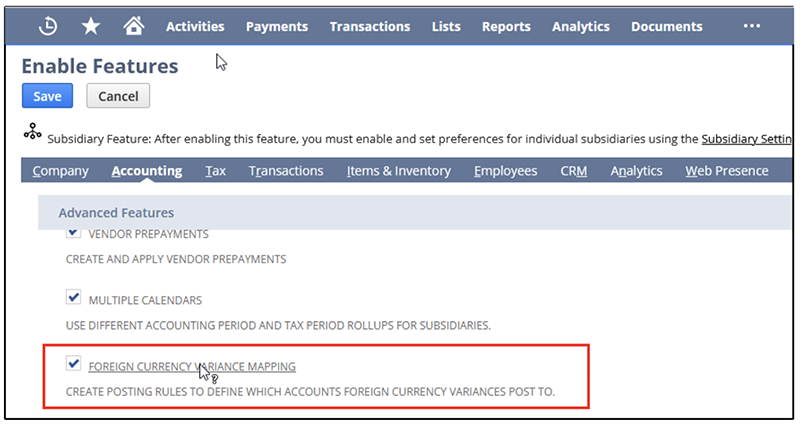Follow the Subsidiary Settings link
Viewport: 800px width, 428px height.
click(x=746, y=138)
